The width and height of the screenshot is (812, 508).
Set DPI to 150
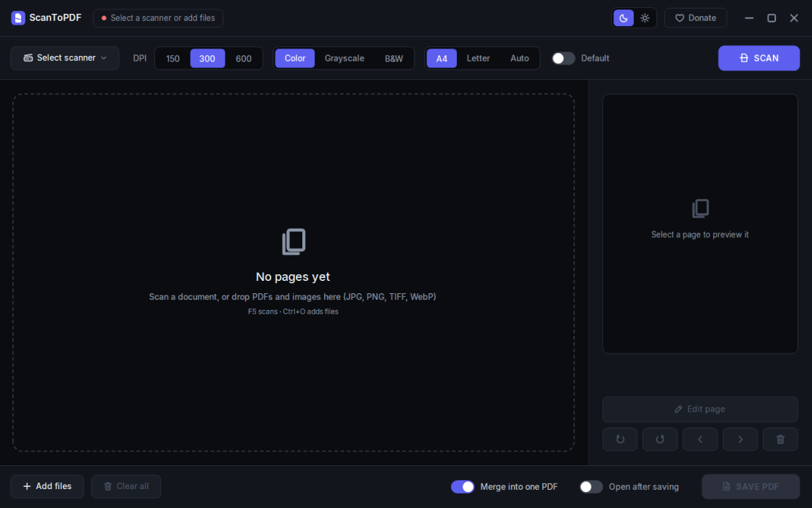pos(173,59)
